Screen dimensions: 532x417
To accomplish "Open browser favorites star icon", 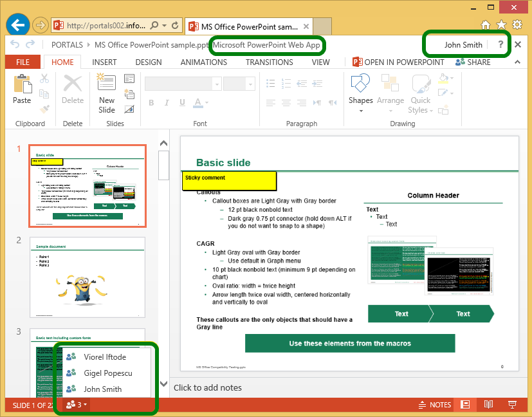I will (x=501, y=24).
